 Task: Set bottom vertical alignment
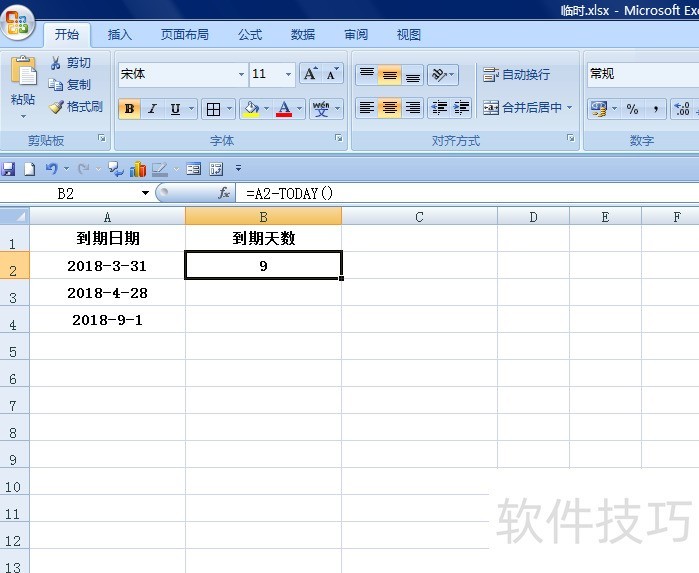coord(412,74)
